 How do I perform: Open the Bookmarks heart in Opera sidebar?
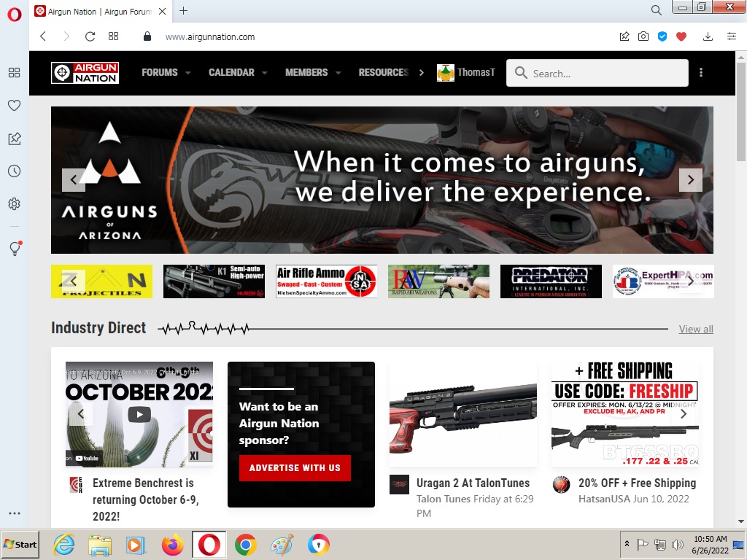[15, 105]
